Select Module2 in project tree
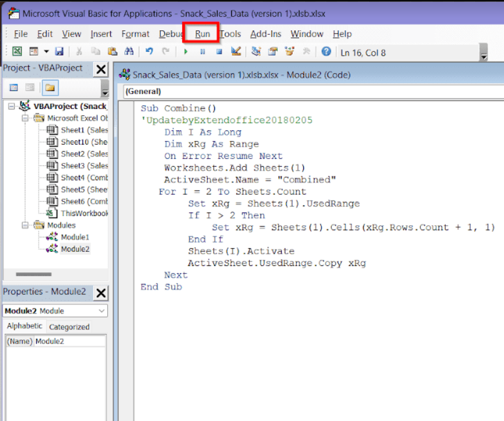The height and width of the screenshot is (421, 504). tap(75, 249)
